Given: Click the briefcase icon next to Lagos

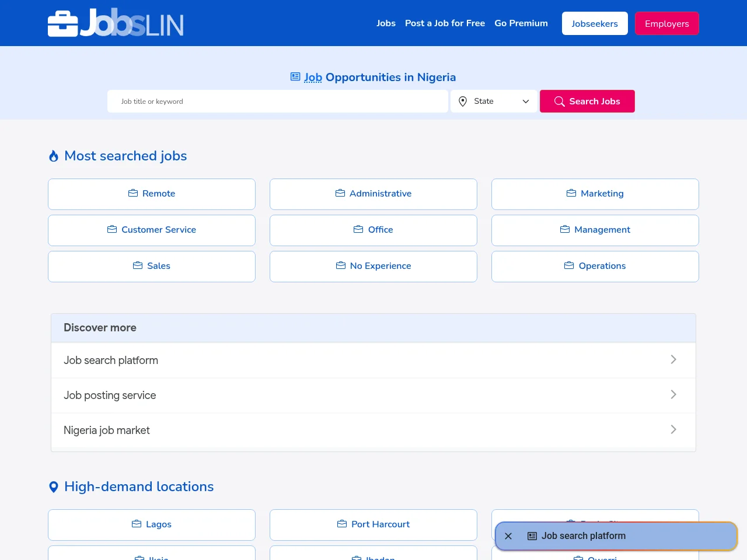Looking at the screenshot, I should click(x=137, y=524).
